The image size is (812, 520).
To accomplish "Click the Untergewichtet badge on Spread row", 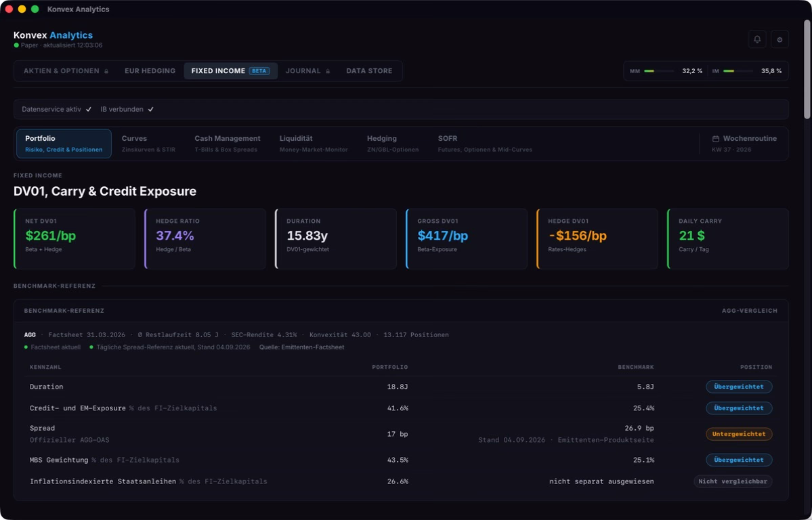I will [x=739, y=434].
